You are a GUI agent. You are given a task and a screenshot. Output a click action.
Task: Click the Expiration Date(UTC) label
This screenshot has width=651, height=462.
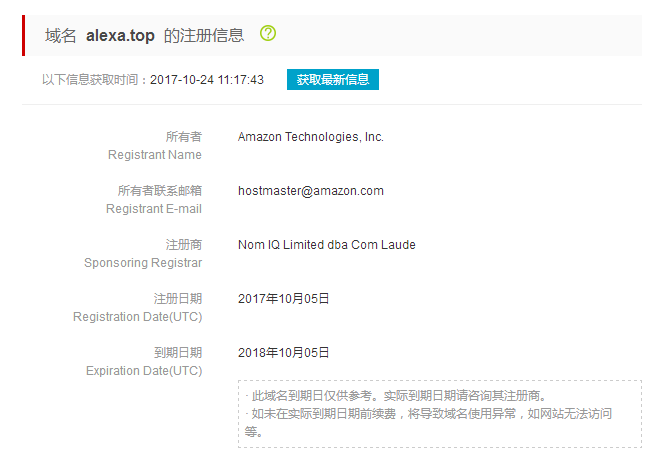(144, 371)
